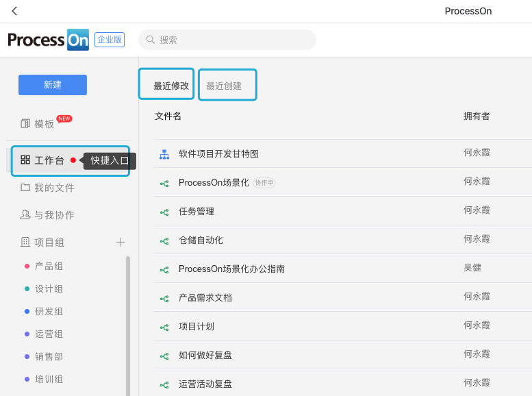Viewport: 532px width, 396px height.
Task: Click mind map icon of ProcessOn场景化办公指南
Action: pos(164,270)
